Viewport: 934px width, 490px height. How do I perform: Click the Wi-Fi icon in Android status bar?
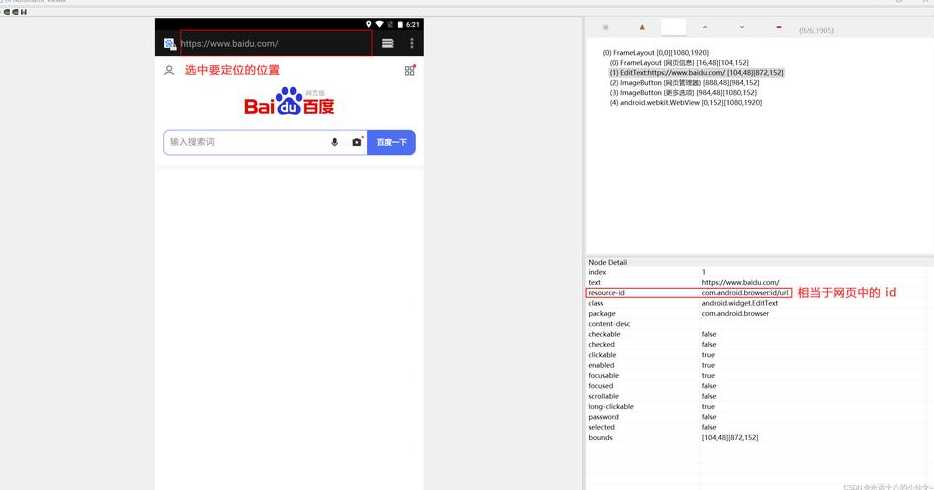[379, 24]
